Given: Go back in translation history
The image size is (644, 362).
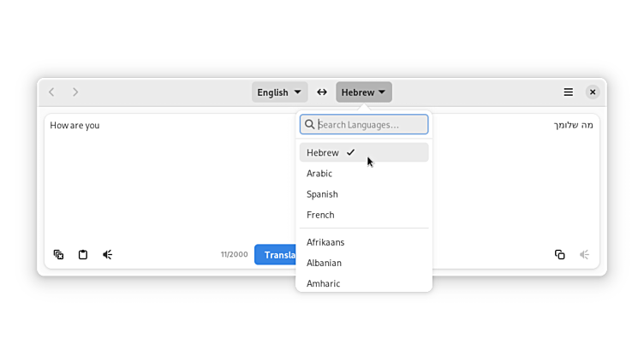Looking at the screenshot, I should coord(51,92).
